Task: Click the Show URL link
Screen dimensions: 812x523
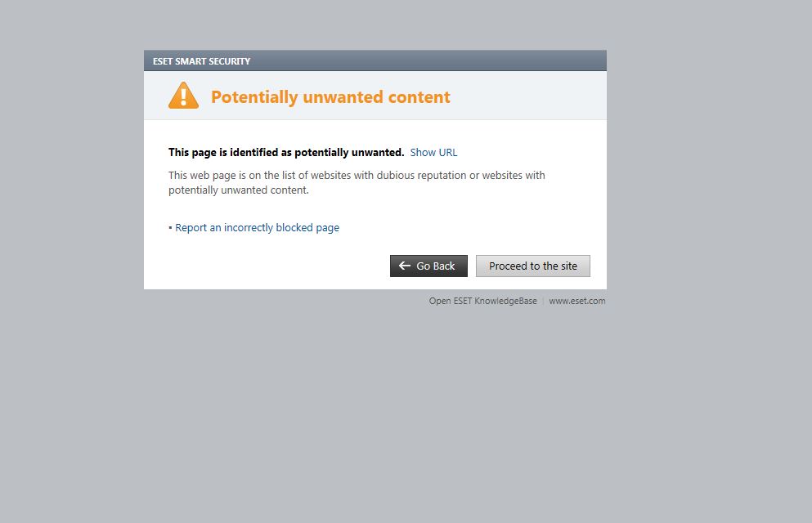Action: pyautogui.click(x=433, y=153)
